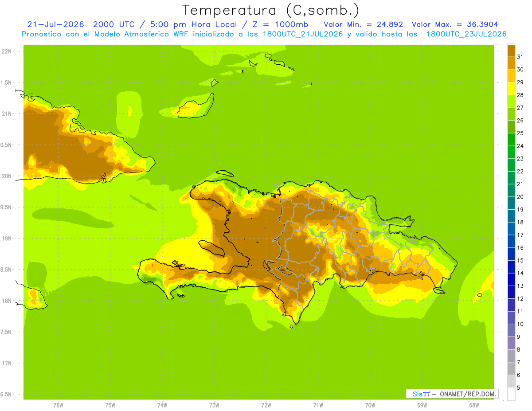532x411 pixels.
Task: Click the "76W" longitude label
Action: point(58,405)
